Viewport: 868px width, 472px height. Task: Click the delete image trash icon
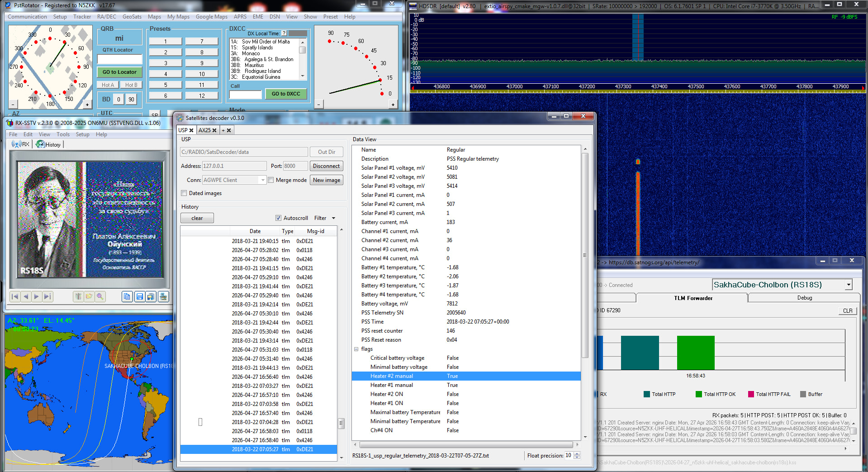click(x=78, y=296)
